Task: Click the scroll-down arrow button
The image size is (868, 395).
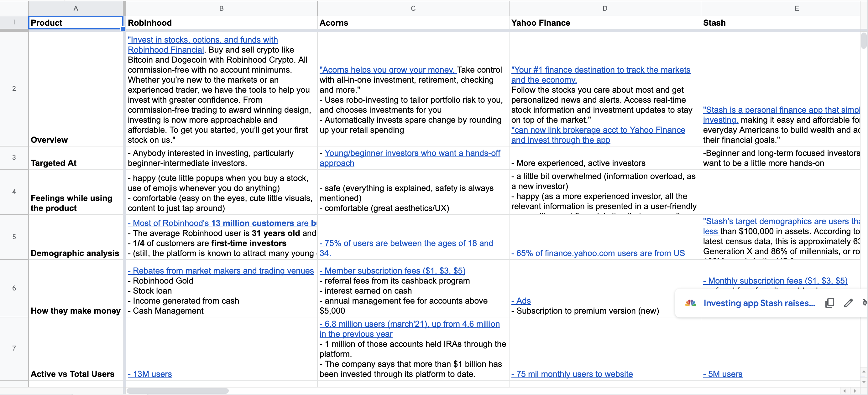Action: pyautogui.click(x=864, y=382)
